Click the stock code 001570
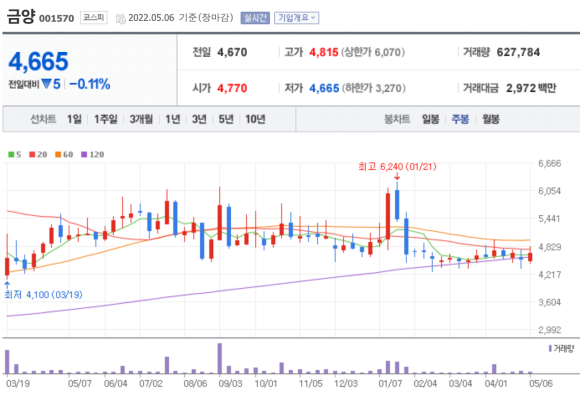Viewport: 580px width, 396px height. tap(57, 18)
